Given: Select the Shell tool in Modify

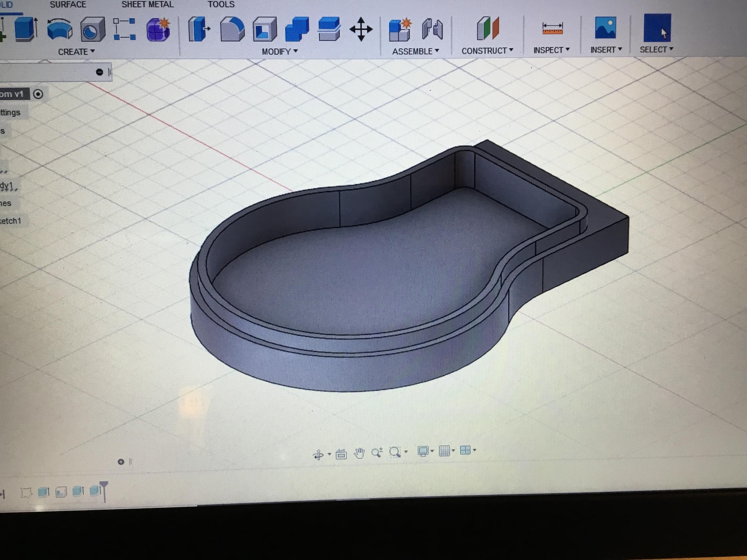Looking at the screenshot, I should click(x=265, y=30).
